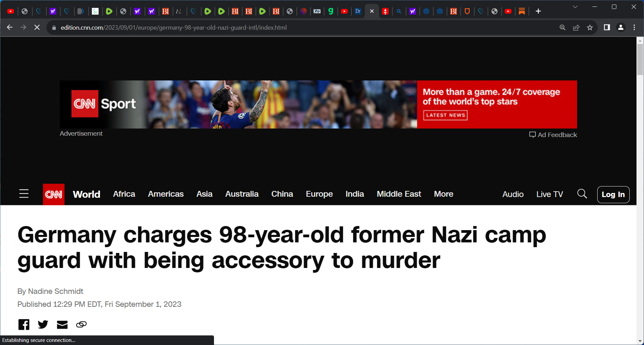Switch to the green 'g' favicon tab
Viewport: 644px width, 345px height.
[331, 11]
